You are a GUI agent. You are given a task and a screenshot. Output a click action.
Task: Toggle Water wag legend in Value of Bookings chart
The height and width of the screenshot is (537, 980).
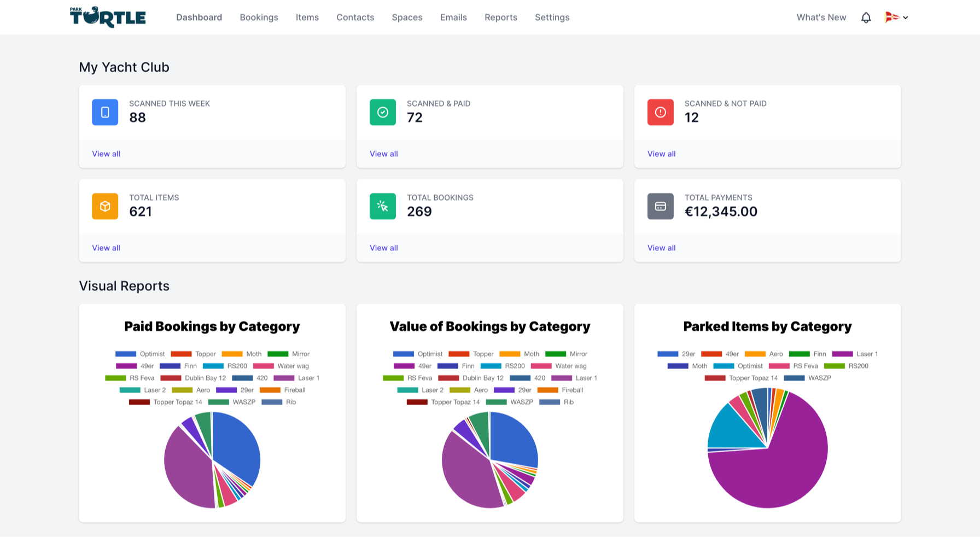pyautogui.click(x=558, y=366)
